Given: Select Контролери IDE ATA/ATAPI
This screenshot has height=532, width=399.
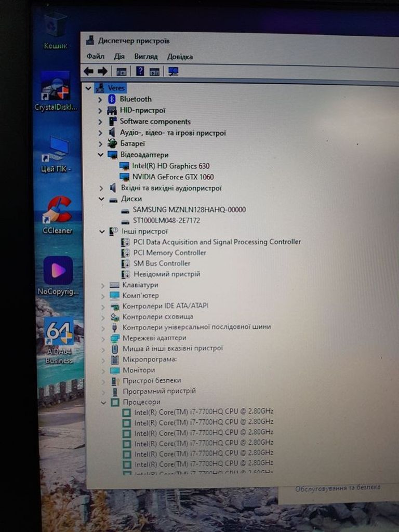Looking at the screenshot, I should point(166,306).
